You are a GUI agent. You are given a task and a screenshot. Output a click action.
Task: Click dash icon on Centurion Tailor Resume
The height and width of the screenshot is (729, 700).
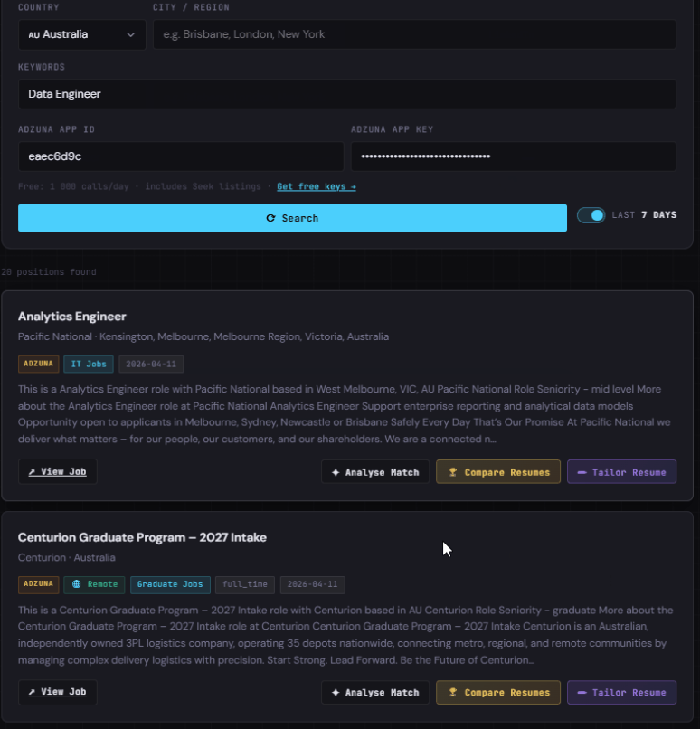click(x=582, y=693)
